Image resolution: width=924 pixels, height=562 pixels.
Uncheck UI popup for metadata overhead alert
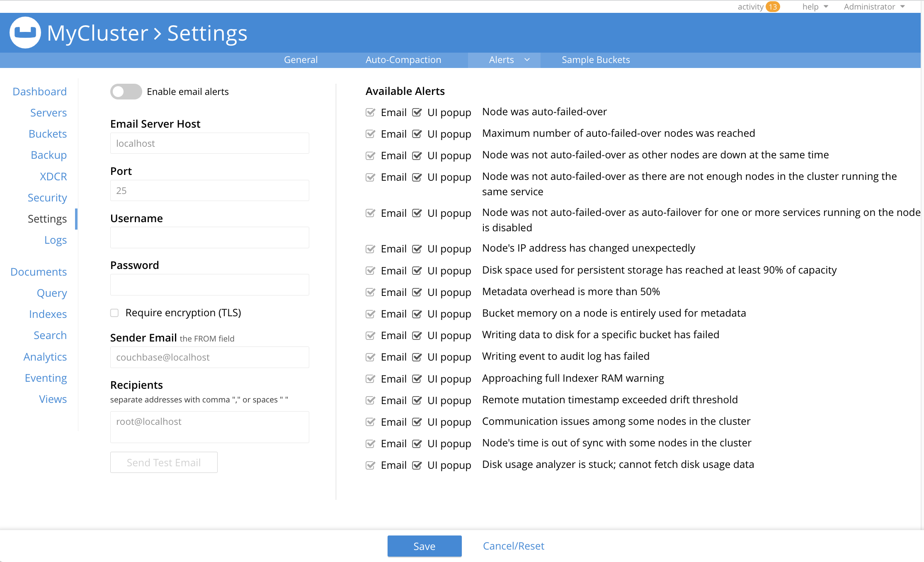pos(417,292)
